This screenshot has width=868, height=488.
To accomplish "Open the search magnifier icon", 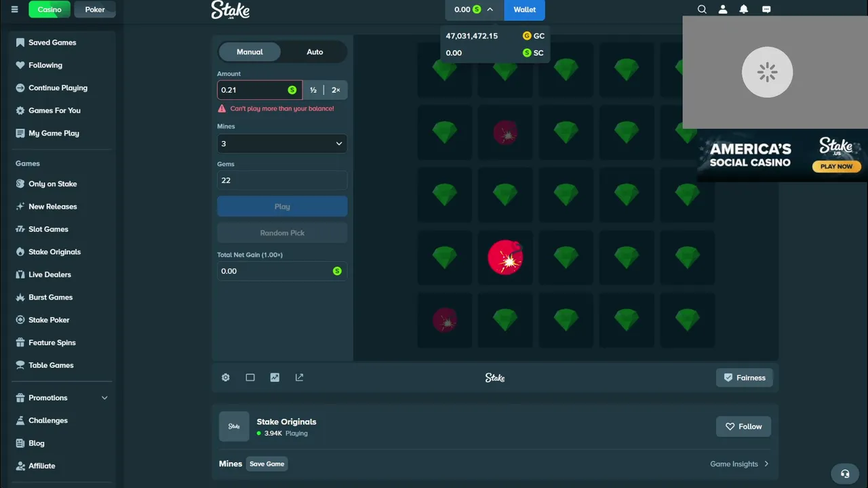I will click(702, 9).
